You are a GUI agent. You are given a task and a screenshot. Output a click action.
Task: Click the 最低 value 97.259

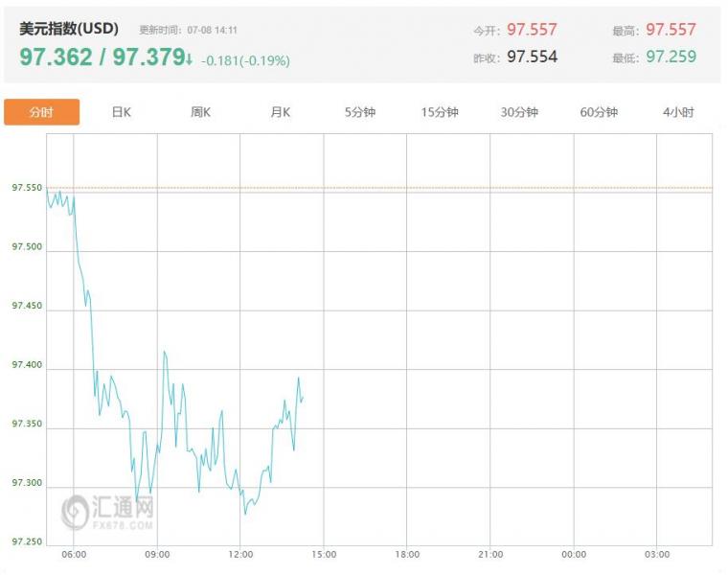(671, 57)
